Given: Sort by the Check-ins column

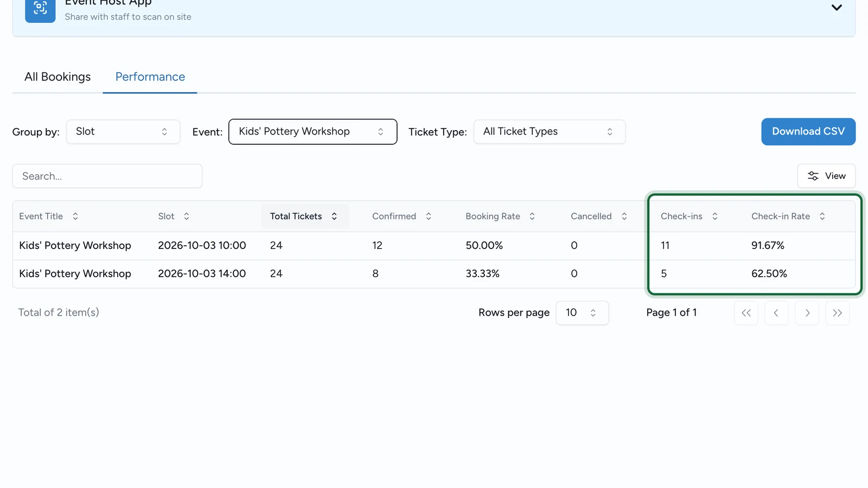Looking at the screenshot, I should (x=690, y=216).
